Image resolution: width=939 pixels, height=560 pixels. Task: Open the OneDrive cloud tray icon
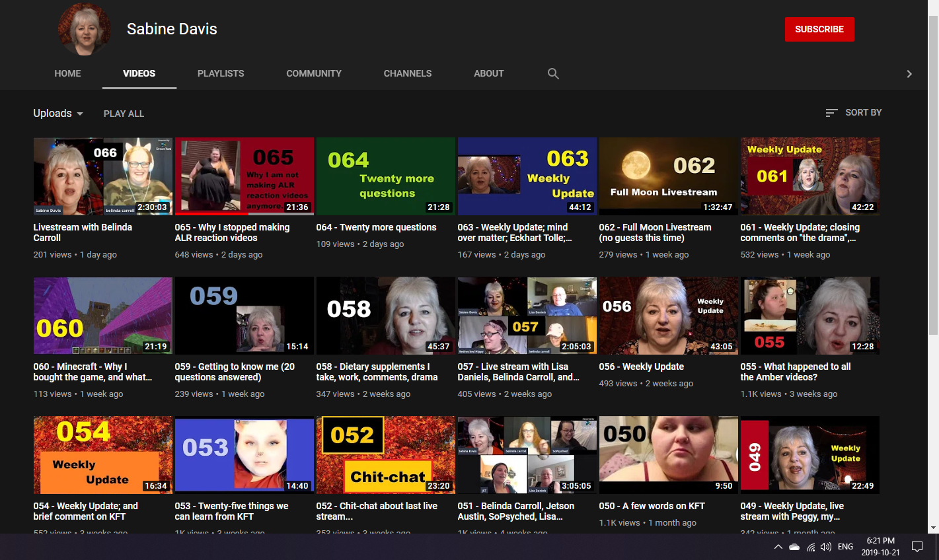(794, 547)
